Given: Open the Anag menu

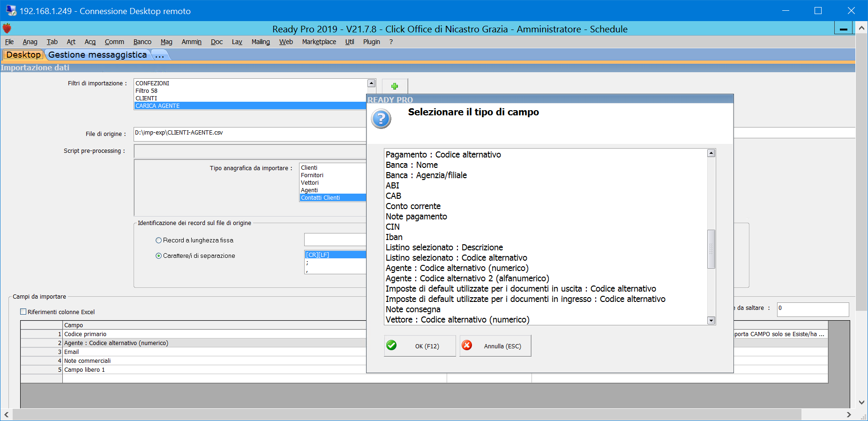Looking at the screenshot, I should tap(30, 42).
